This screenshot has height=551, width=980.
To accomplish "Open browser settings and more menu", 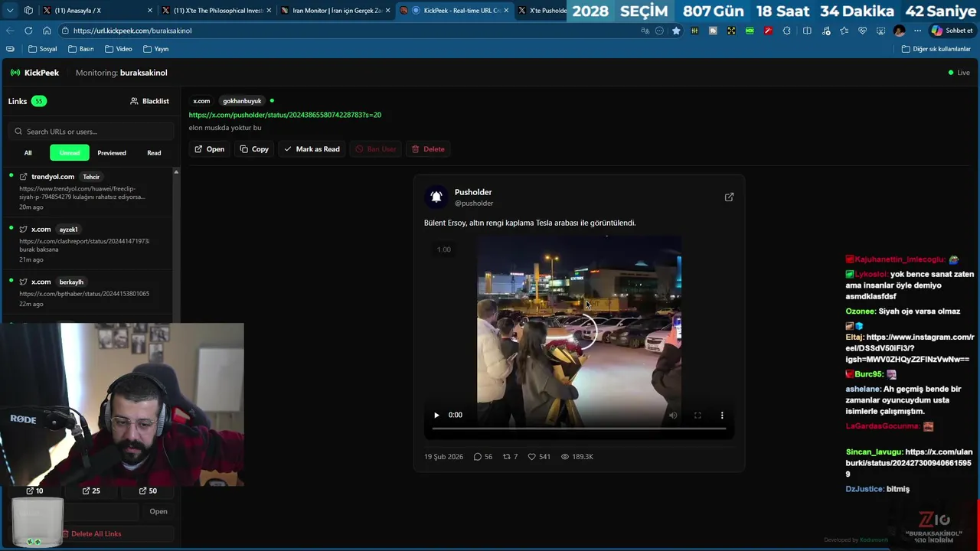I will (x=917, y=31).
